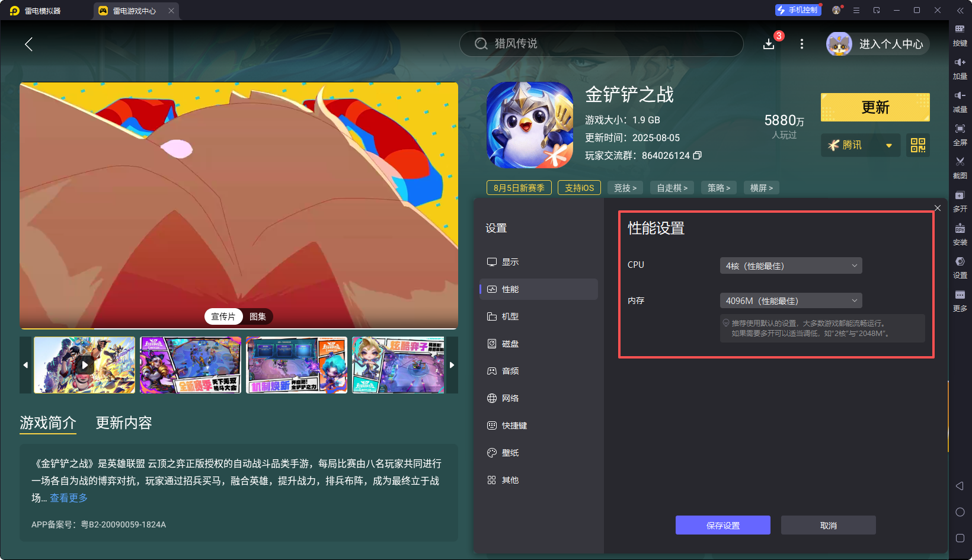This screenshot has height=560, width=972.
Task: Select the 图集 gallery toggle
Action: 258,316
